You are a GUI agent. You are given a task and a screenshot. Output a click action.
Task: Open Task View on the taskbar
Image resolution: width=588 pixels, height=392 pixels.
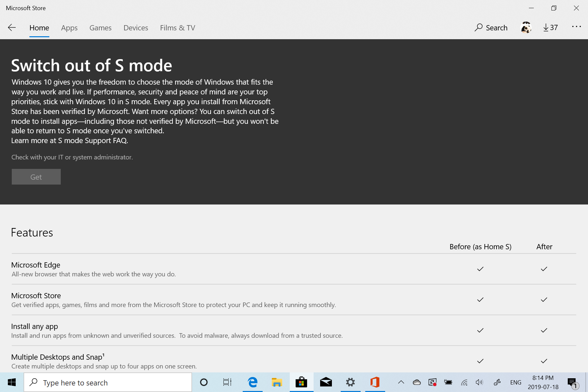pos(227,382)
